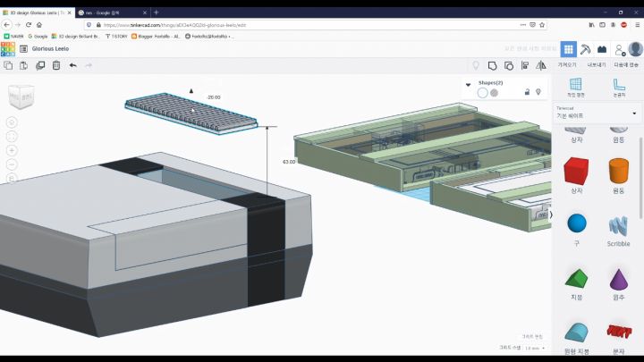Switch the orthographic/perspective view button
This screenshot has width=644, height=362.
click(x=12, y=178)
